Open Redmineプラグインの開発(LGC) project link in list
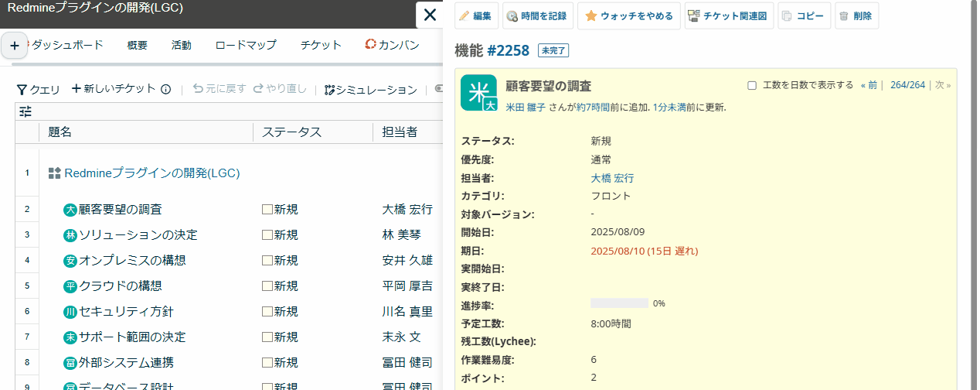Screen dimensions: 980x390 click(x=152, y=173)
